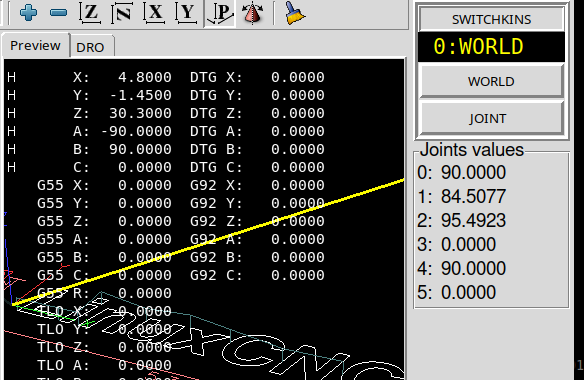Click joint 0 value 90.0000
Viewport: 584px width, 380px height.
pyautogui.click(x=473, y=172)
